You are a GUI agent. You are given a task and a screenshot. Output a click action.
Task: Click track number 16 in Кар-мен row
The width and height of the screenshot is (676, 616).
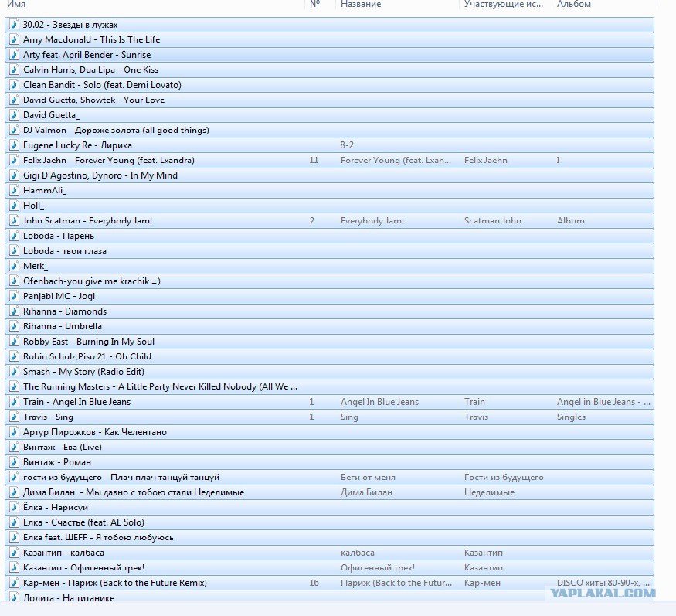[x=314, y=584]
